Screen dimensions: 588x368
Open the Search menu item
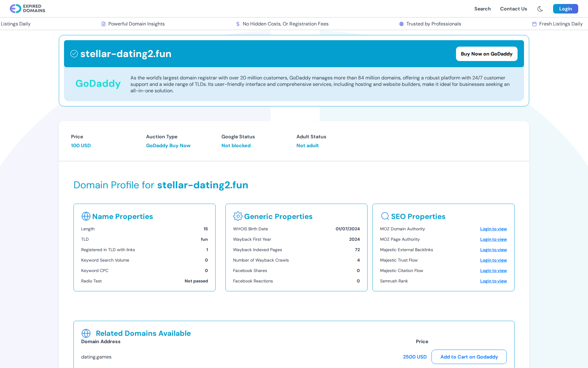click(x=482, y=9)
